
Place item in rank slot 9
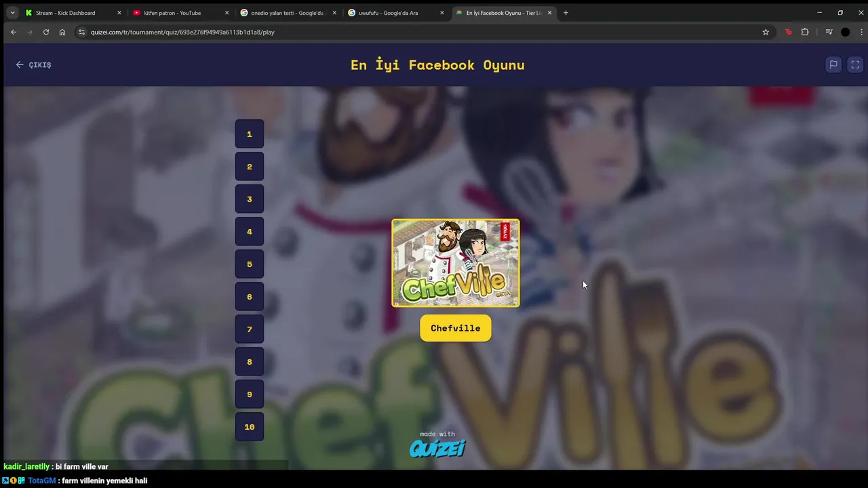[x=250, y=394]
